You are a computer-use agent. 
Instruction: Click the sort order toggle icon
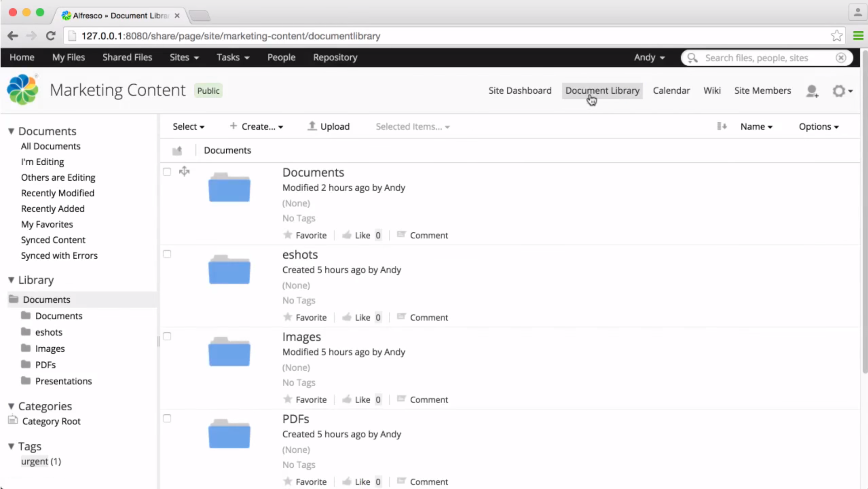[722, 126]
